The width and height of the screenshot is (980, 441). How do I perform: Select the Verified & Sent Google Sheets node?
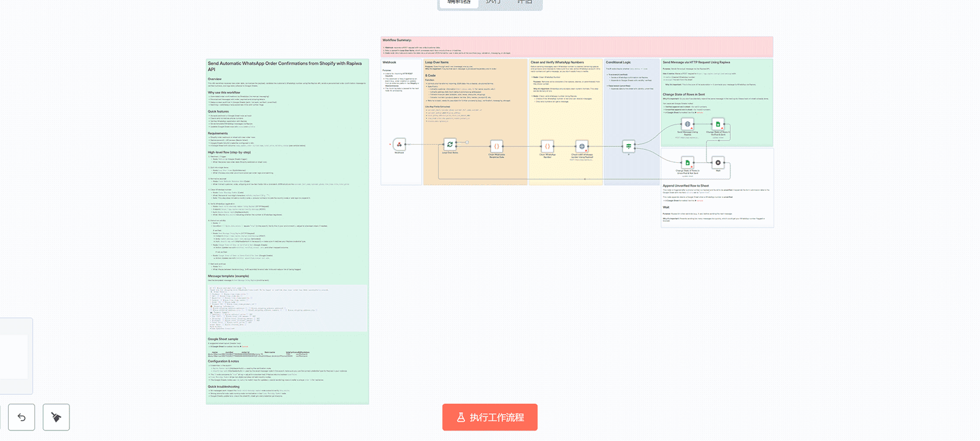718,124
